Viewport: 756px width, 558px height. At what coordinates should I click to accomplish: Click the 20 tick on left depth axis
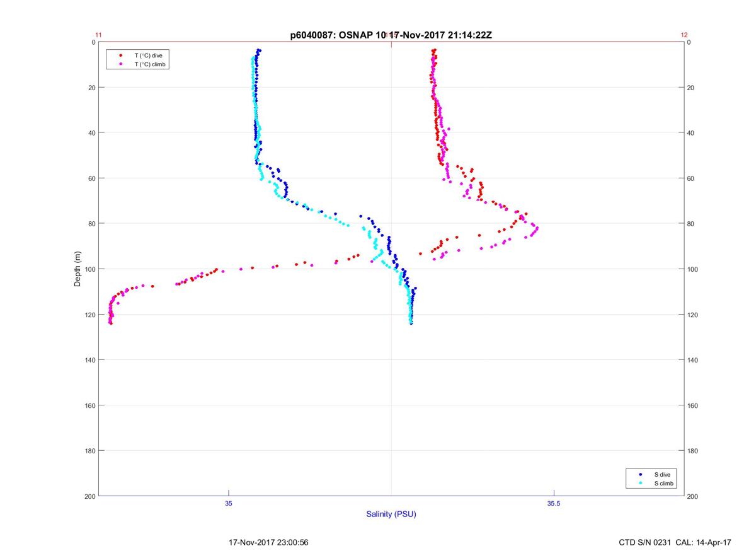coord(91,88)
